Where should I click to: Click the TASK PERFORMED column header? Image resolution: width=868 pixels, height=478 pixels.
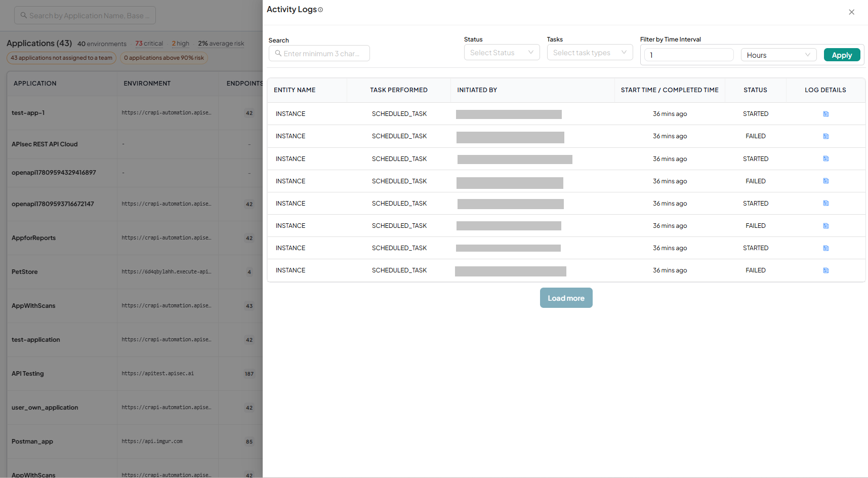[398, 90]
